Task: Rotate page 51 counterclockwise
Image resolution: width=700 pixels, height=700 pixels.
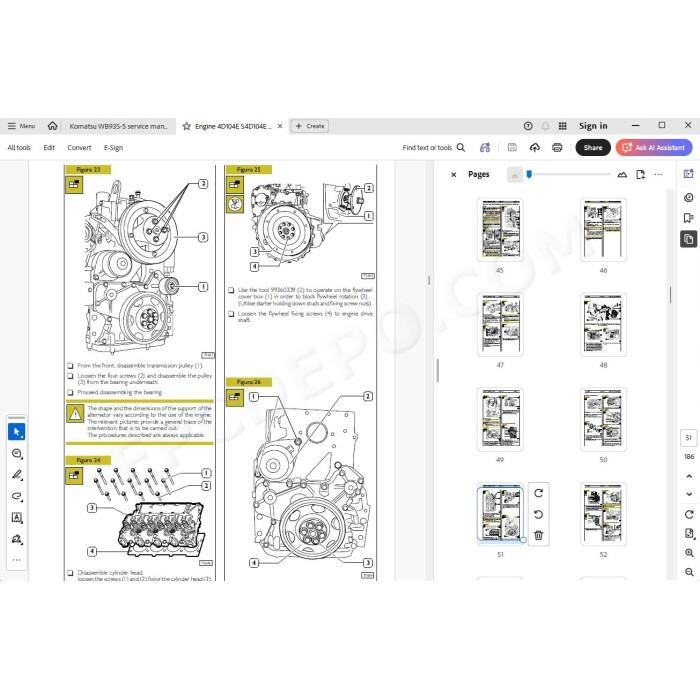Action: [538, 514]
